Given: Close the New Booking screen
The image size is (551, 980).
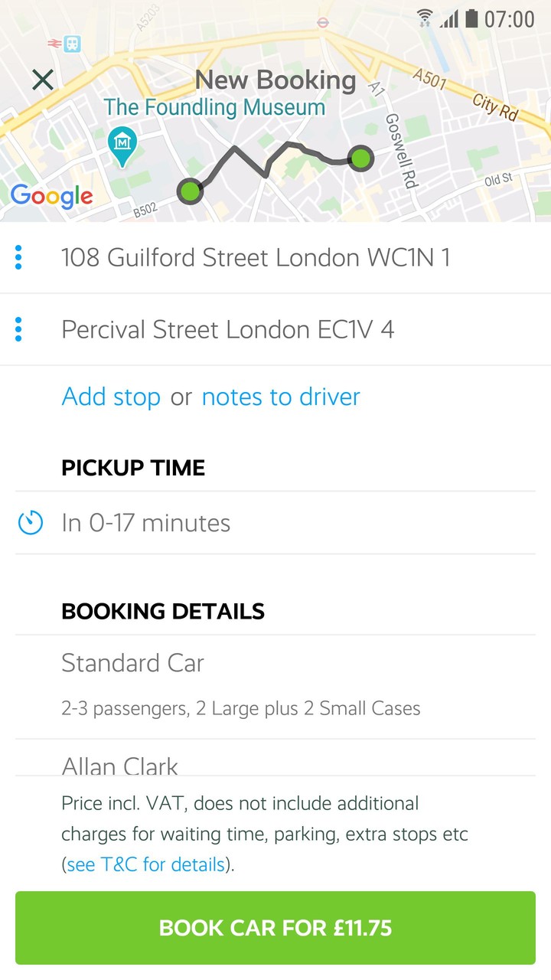Looking at the screenshot, I should pos(43,80).
